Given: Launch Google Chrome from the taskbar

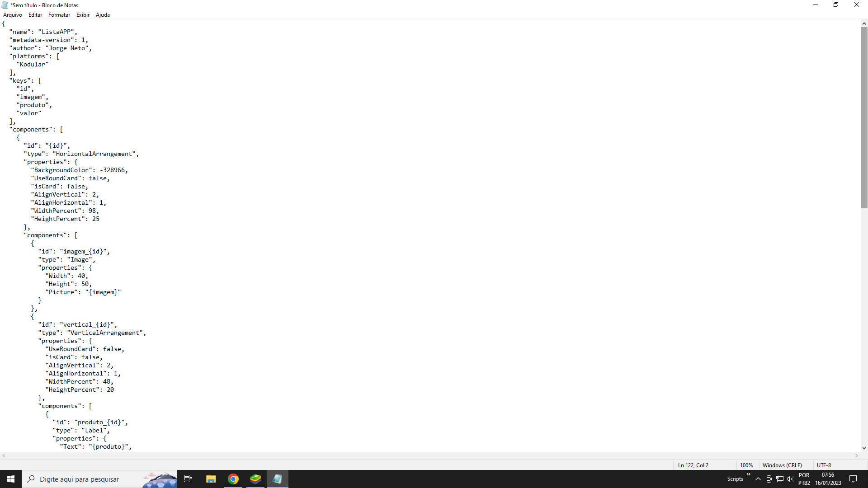Looking at the screenshot, I should [x=233, y=479].
